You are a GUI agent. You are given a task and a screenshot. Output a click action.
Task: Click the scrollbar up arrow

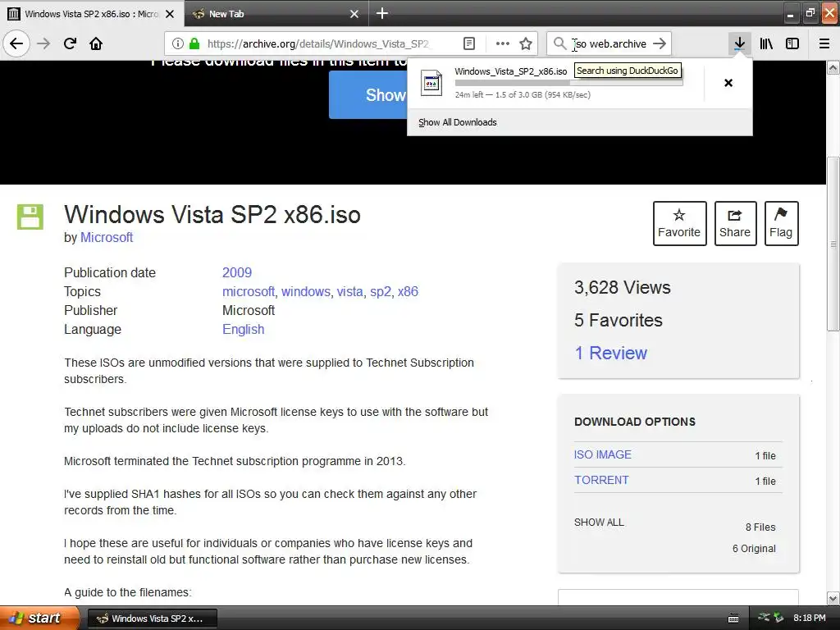coord(833,67)
